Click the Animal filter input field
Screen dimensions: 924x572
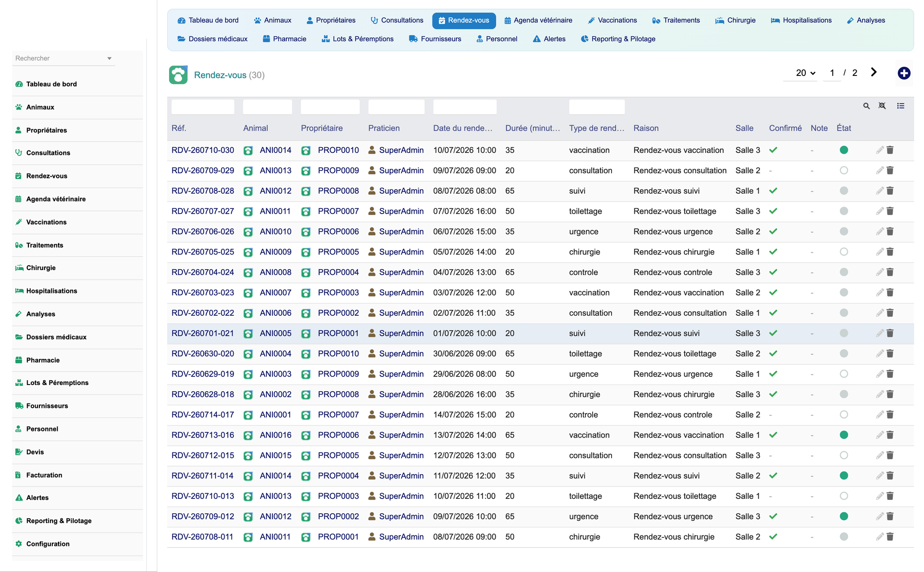tap(267, 107)
